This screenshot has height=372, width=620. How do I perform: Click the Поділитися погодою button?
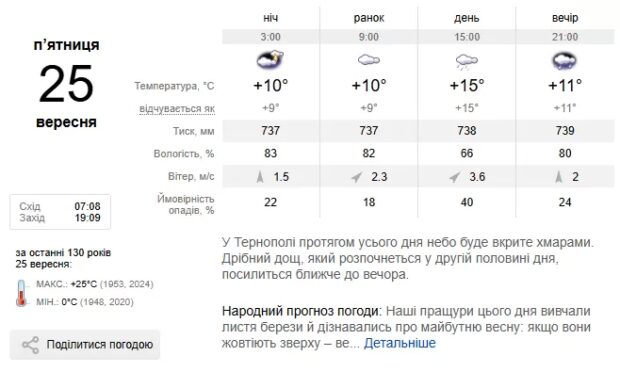click(x=85, y=345)
